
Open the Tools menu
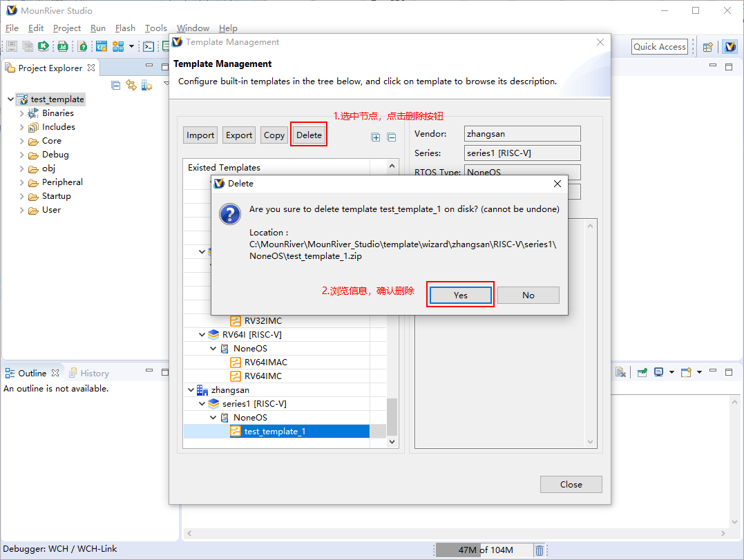point(155,28)
